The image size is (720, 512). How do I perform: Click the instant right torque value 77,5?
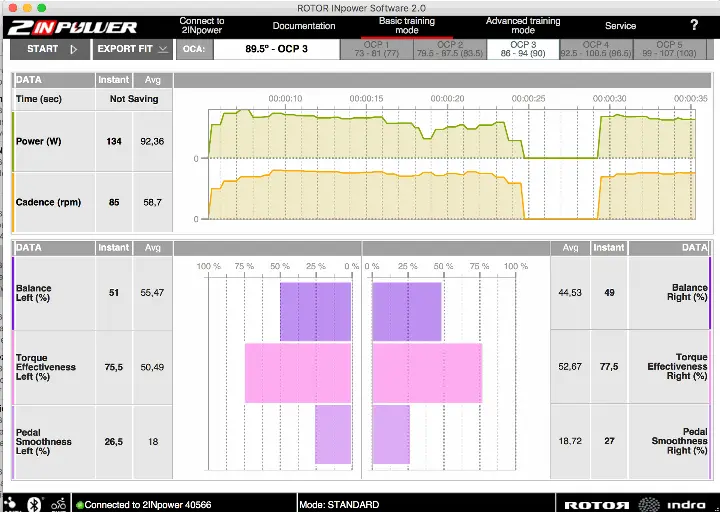click(609, 367)
